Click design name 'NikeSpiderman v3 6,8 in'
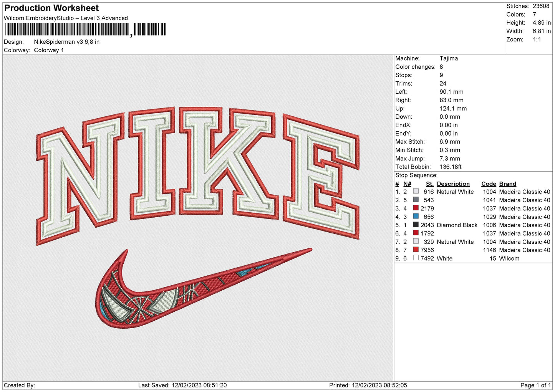 point(67,42)
